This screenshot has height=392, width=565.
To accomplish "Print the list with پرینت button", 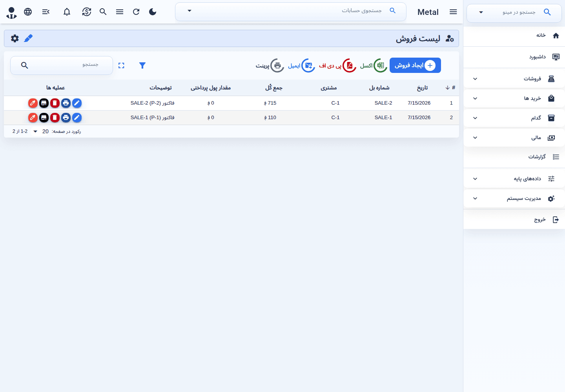I will pos(270,65).
